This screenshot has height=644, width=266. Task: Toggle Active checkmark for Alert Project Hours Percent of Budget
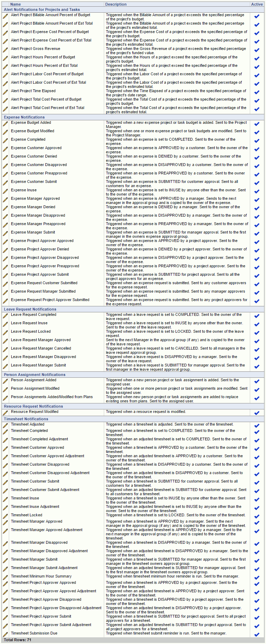(257, 58)
